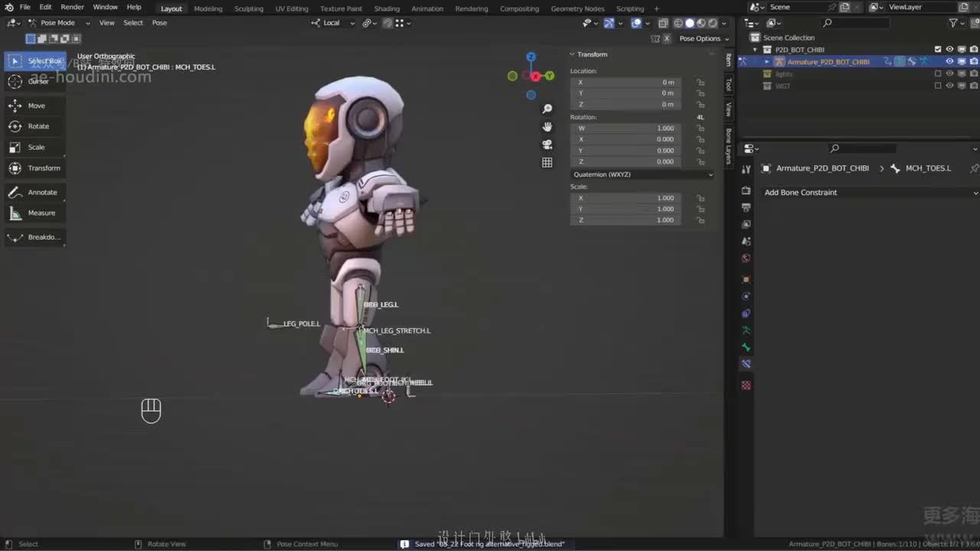Toggle X-ray display in viewport header

coord(663,23)
